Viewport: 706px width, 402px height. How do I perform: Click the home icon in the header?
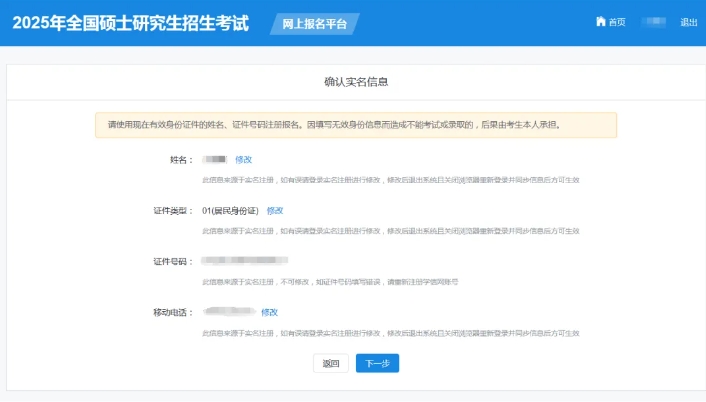tap(601, 22)
